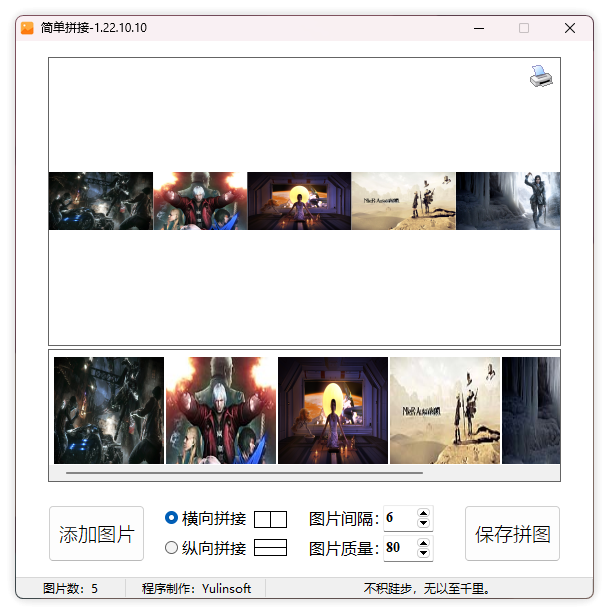Click the 不积跬步，无以至千里。 status text

(427, 589)
